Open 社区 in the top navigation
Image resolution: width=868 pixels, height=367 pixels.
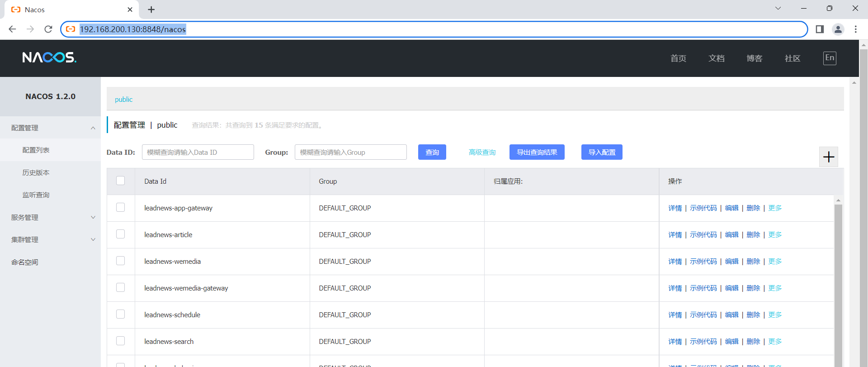click(x=793, y=58)
